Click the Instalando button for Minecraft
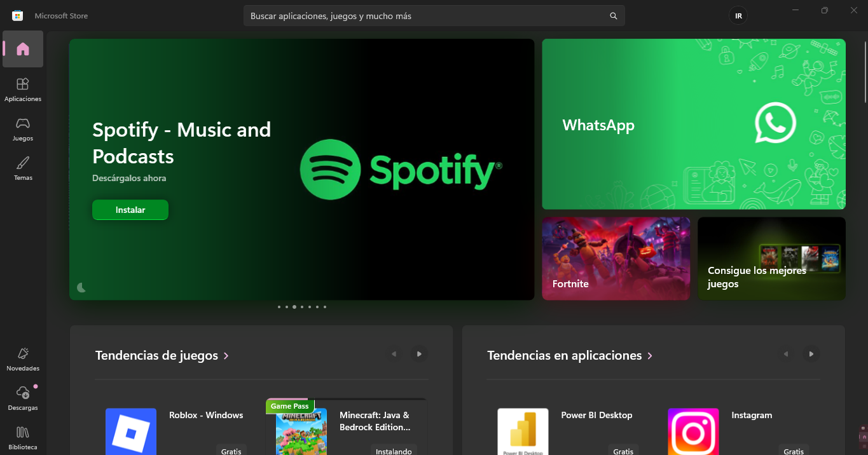 [x=394, y=451]
